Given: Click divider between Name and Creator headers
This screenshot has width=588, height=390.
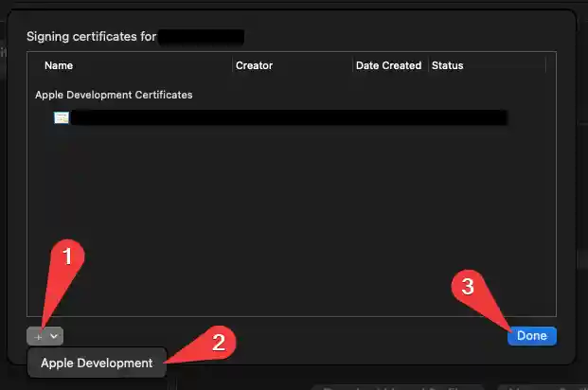Looking at the screenshot, I should point(232,65).
